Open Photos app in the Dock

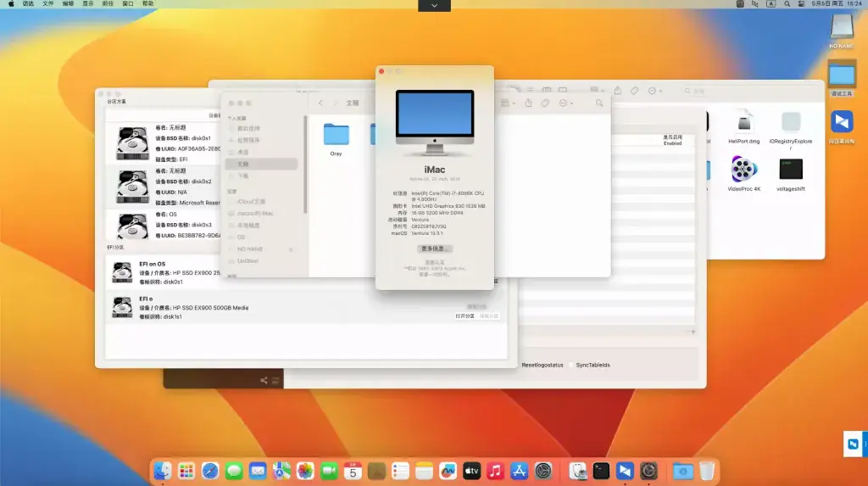[x=305, y=471]
